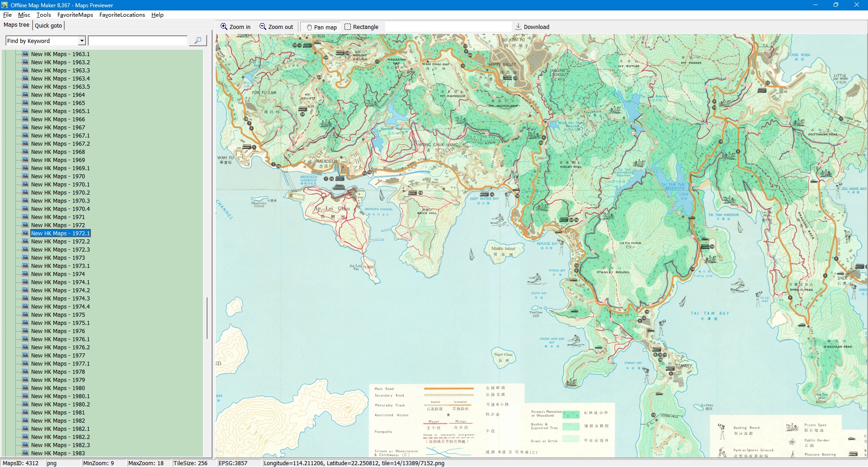Click the Zoom in magnifier icon
This screenshot has height=467, width=868.
[x=224, y=27]
